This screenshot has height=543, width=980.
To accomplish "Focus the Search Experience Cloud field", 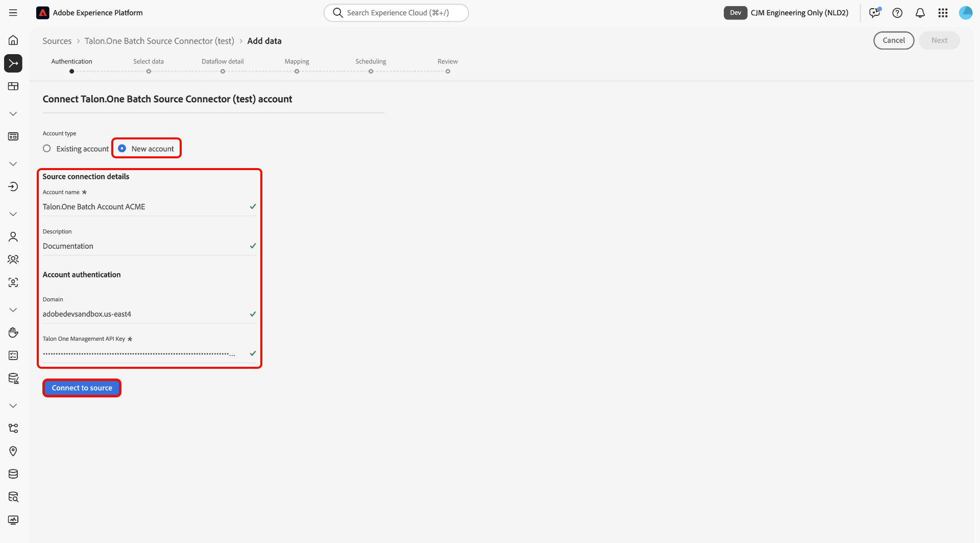I will click(396, 13).
